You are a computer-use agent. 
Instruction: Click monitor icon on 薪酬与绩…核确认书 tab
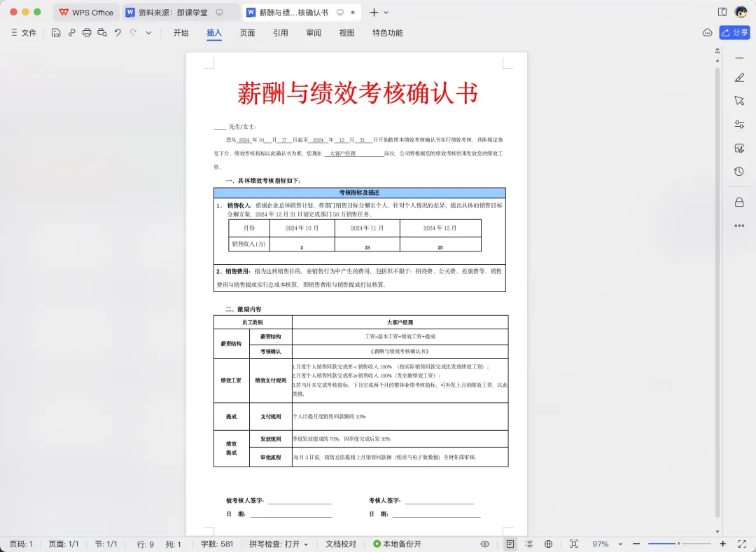coord(340,13)
